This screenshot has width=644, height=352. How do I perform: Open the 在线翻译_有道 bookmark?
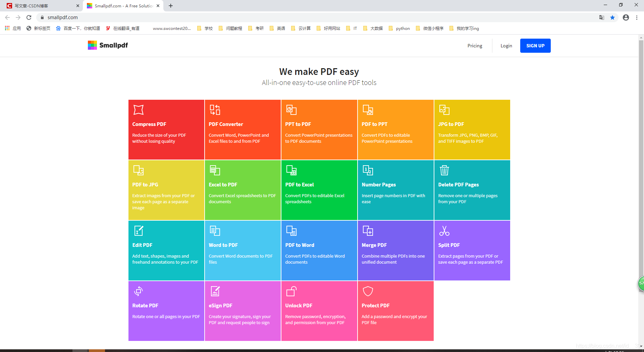(x=122, y=29)
